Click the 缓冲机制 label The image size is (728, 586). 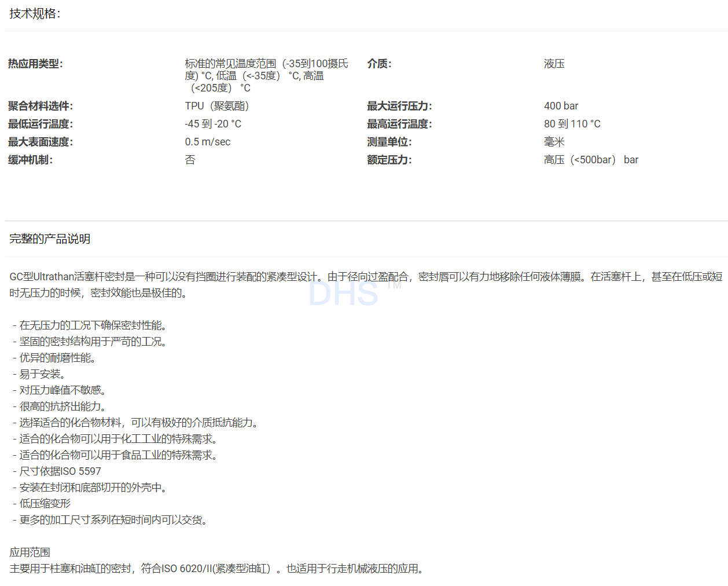[30, 160]
